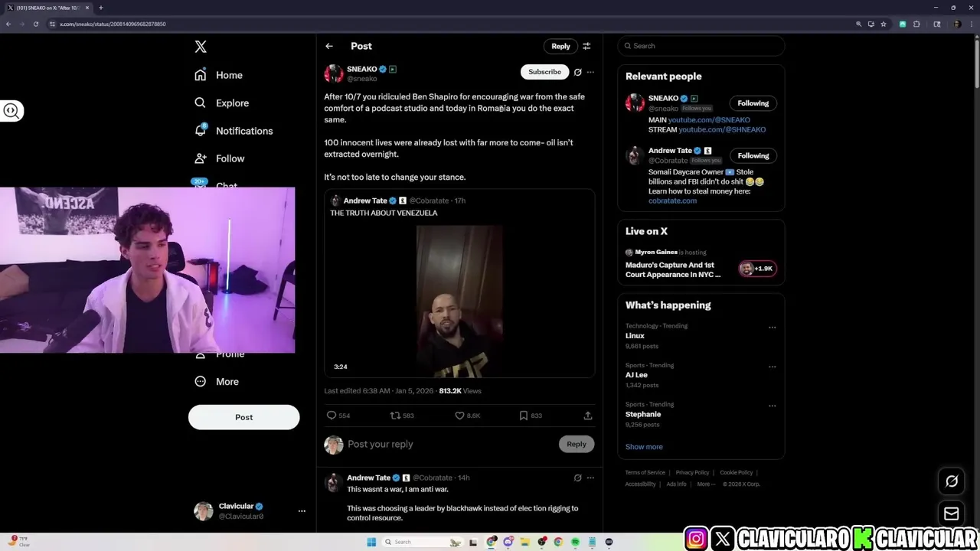Click the +1.9K listeners badge
This screenshot has height=551, width=980.
758,269
